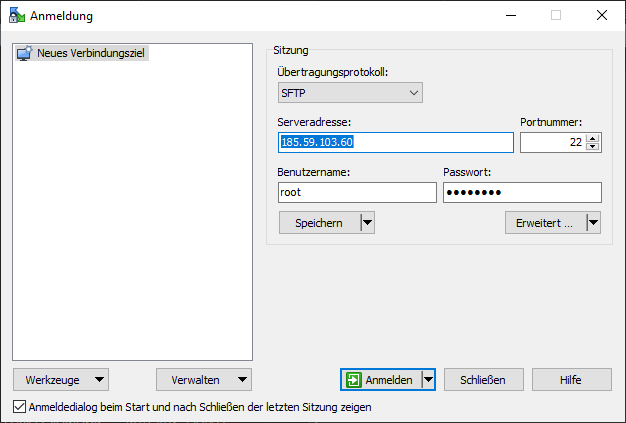Click the Passwort input field
Screen dimensions: 626x423
[x=522, y=192]
